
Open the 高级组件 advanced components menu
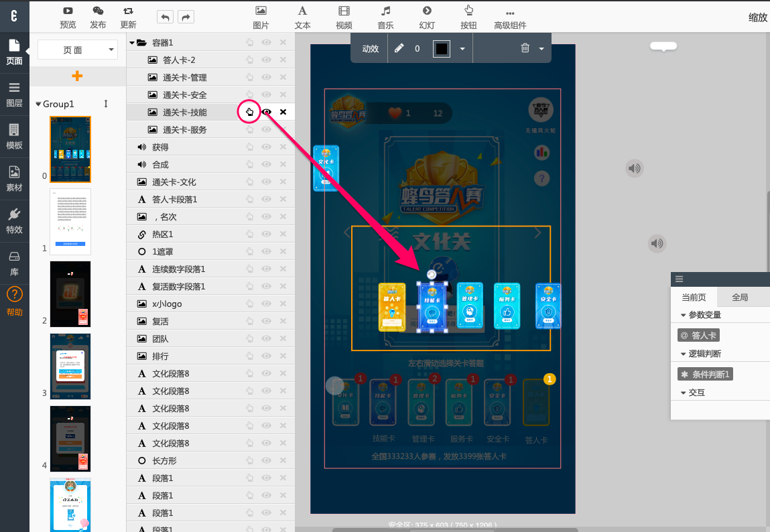click(510, 13)
